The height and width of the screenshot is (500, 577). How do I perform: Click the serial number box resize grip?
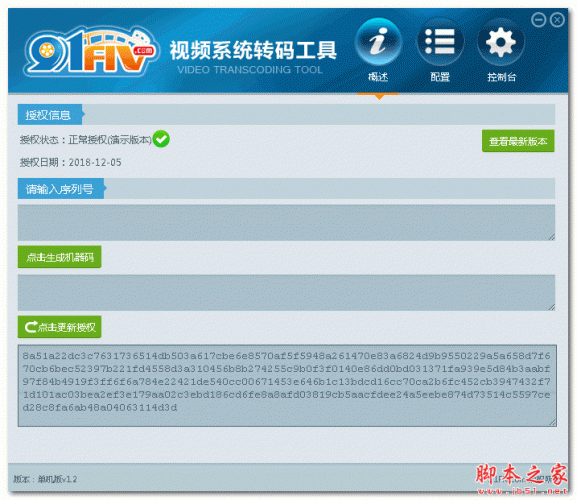tap(551, 237)
